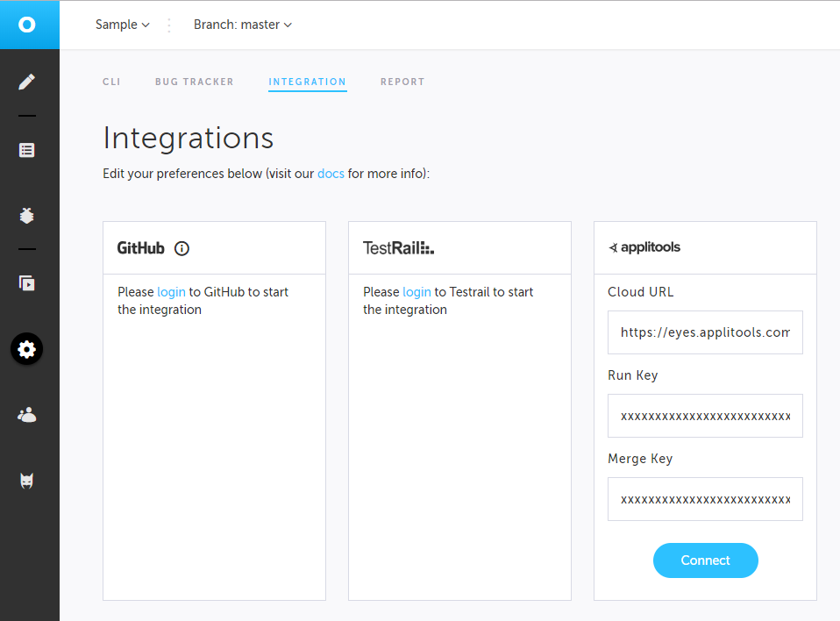Image resolution: width=840 pixels, height=621 pixels.
Task: Click the Applitools logo
Action: pos(644,247)
